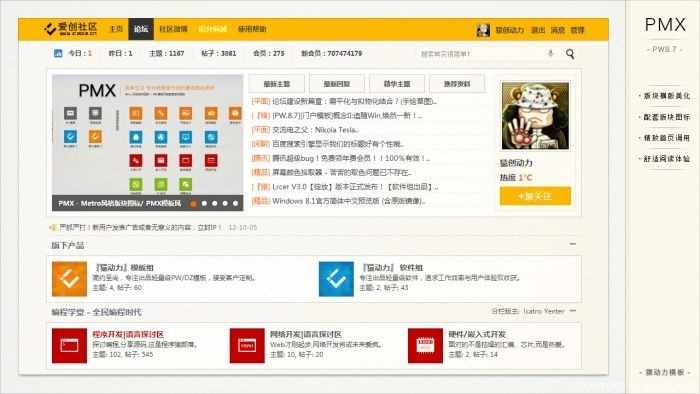The width and height of the screenshot is (700, 394).
Task: Open the 论坛 navigation tab
Action: (x=141, y=29)
